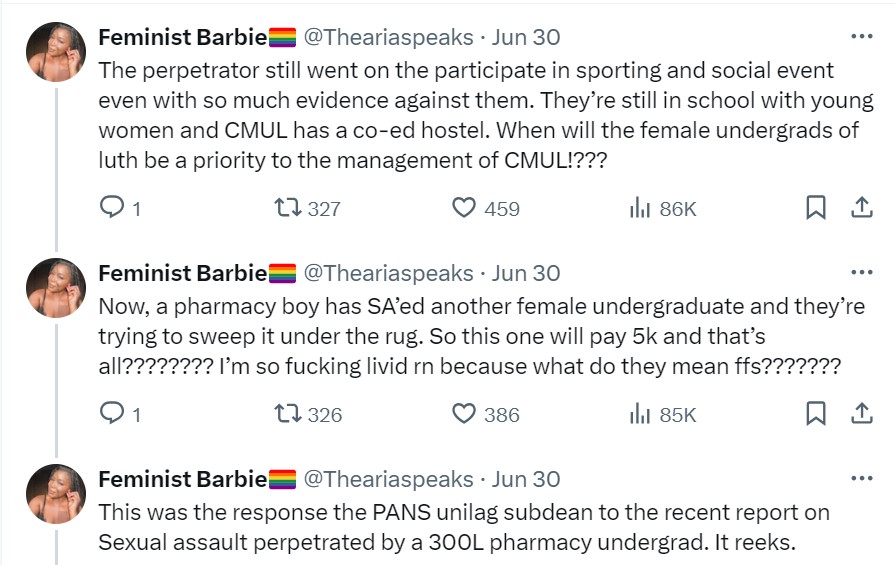View analytics for the 86K views tweet
Screen dimensions: 895x565
639,208
